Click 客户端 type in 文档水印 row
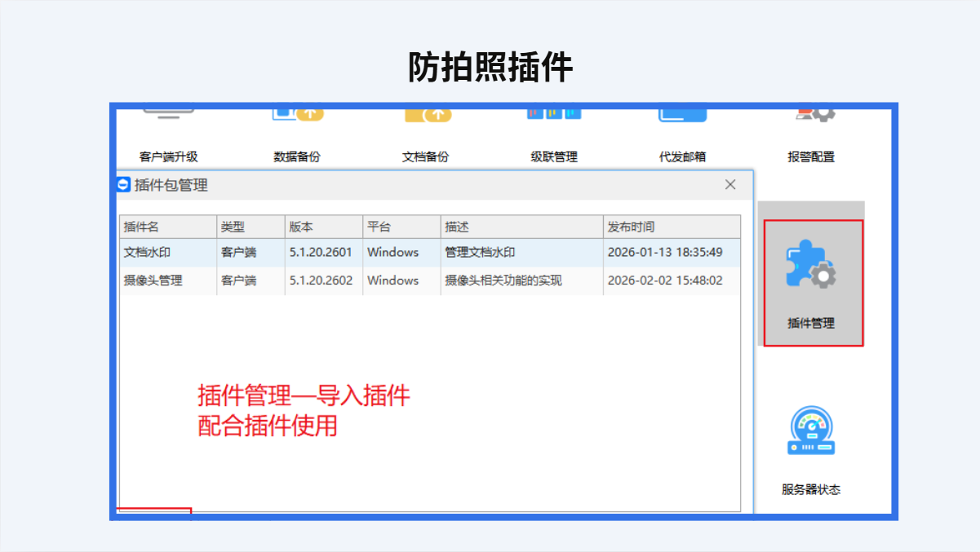 click(x=238, y=253)
